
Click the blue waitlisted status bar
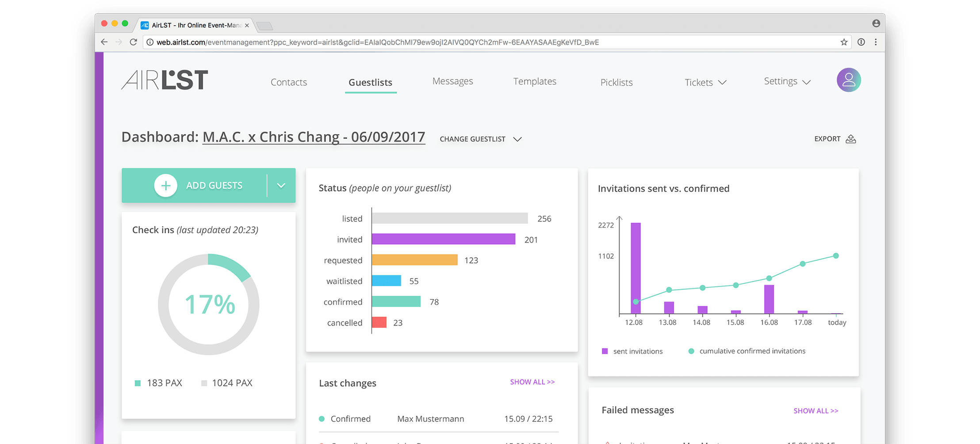(387, 281)
